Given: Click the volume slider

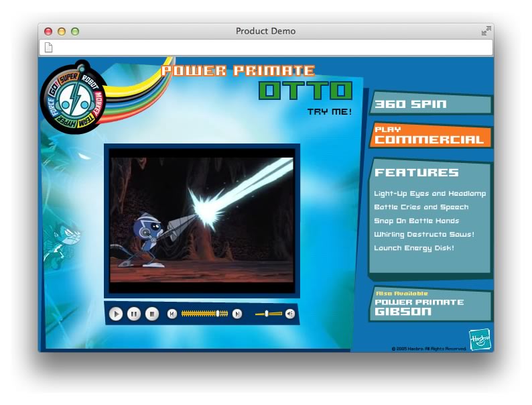Looking at the screenshot, I should click(269, 314).
